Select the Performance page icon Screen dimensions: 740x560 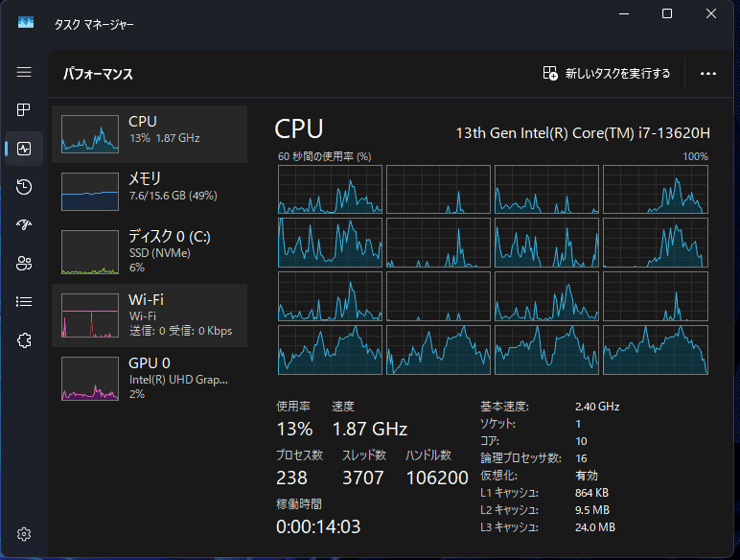click(x=24, y=149)
